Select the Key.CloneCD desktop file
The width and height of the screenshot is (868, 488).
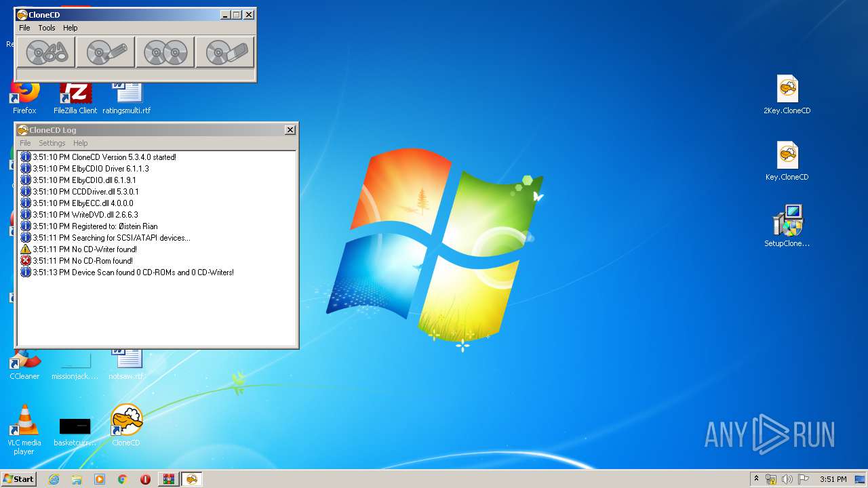787,161
